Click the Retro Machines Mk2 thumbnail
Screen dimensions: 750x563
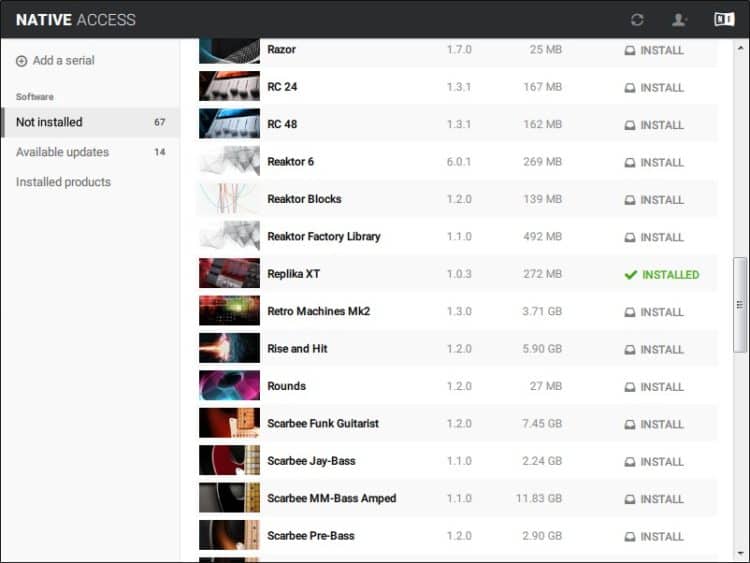(229, 310)
